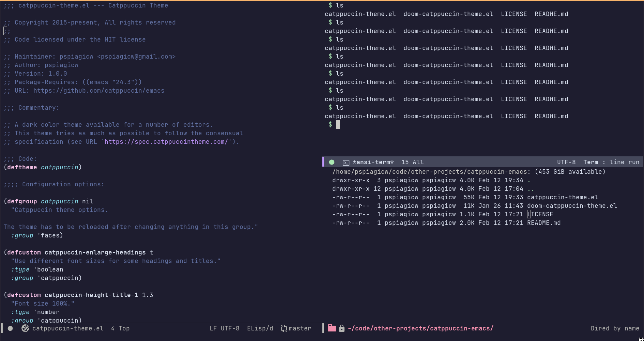
Task: Open the parent directory '..' entry in Dired
Action: point(531,189)
